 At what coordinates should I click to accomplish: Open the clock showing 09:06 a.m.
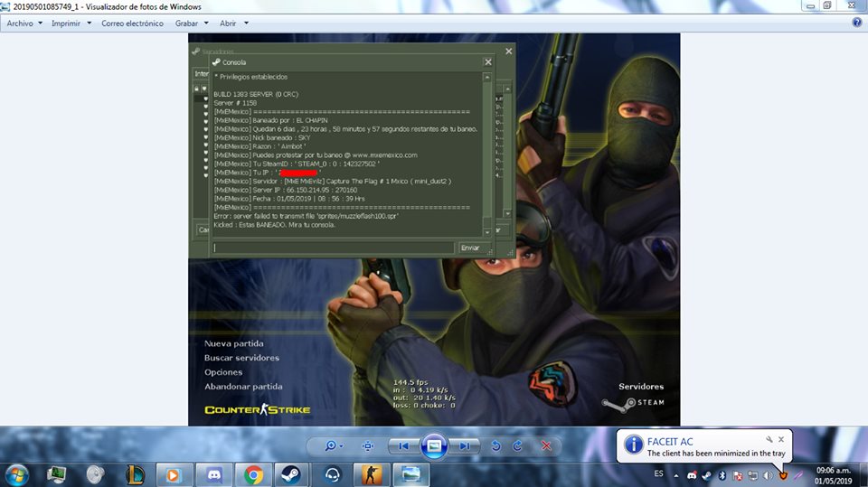click(833, 475)
